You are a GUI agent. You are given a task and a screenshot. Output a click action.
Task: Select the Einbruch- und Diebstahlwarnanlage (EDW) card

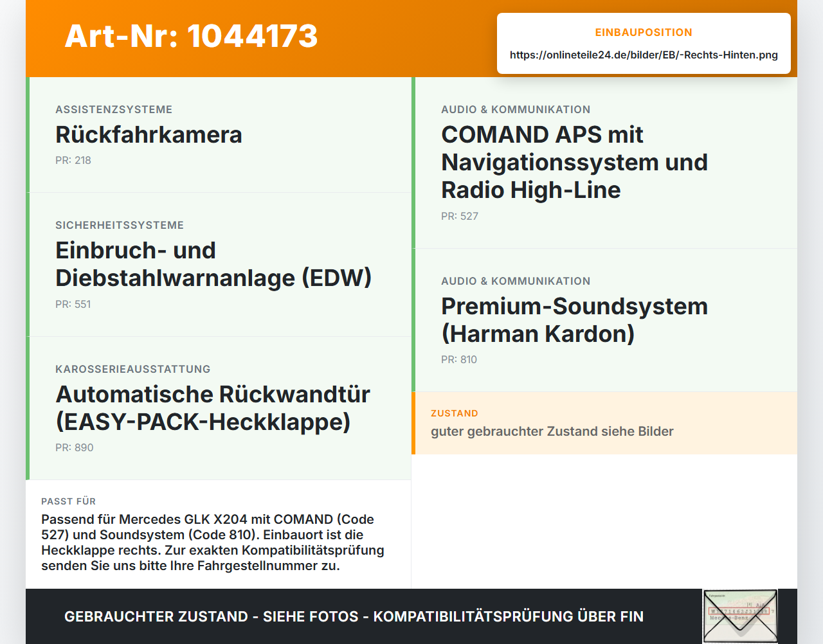[x=219, y=265]
